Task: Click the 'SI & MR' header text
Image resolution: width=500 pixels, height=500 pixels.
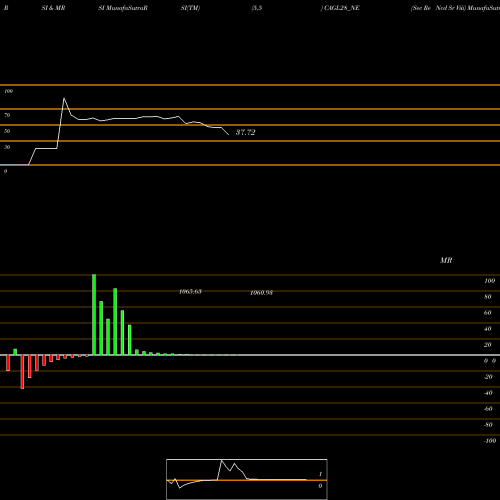Action: point(53,8)
